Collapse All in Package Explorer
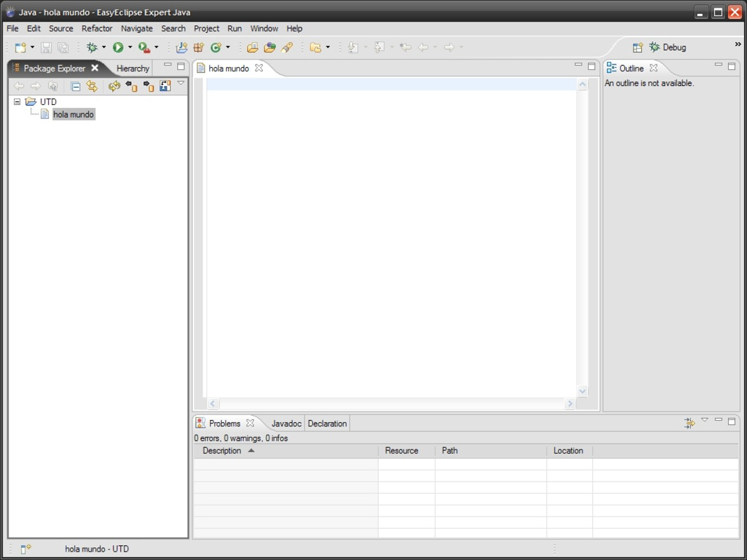 click(74, 85)
